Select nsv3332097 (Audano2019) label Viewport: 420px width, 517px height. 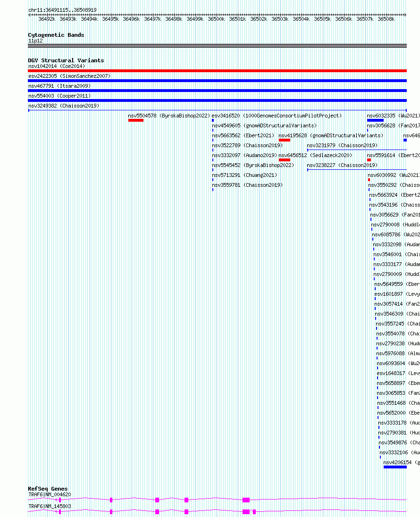[244, 155]
